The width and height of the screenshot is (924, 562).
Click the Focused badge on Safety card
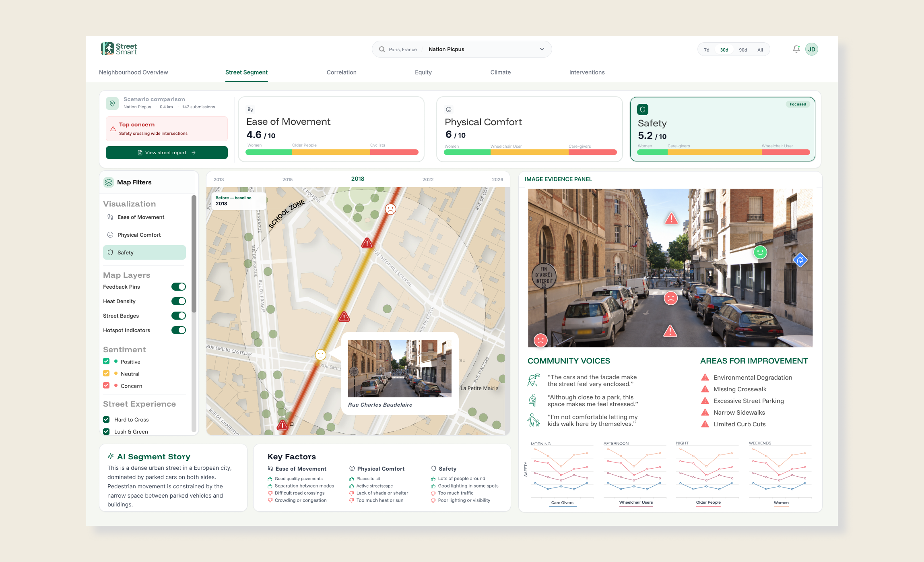pyautogui.click(x=798, y=104)
